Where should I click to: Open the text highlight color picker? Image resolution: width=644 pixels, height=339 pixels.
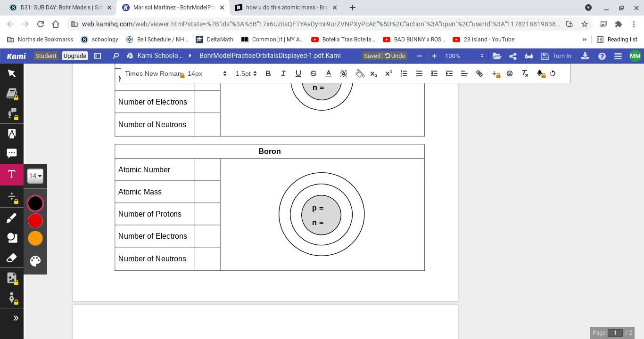pos(343,73)
